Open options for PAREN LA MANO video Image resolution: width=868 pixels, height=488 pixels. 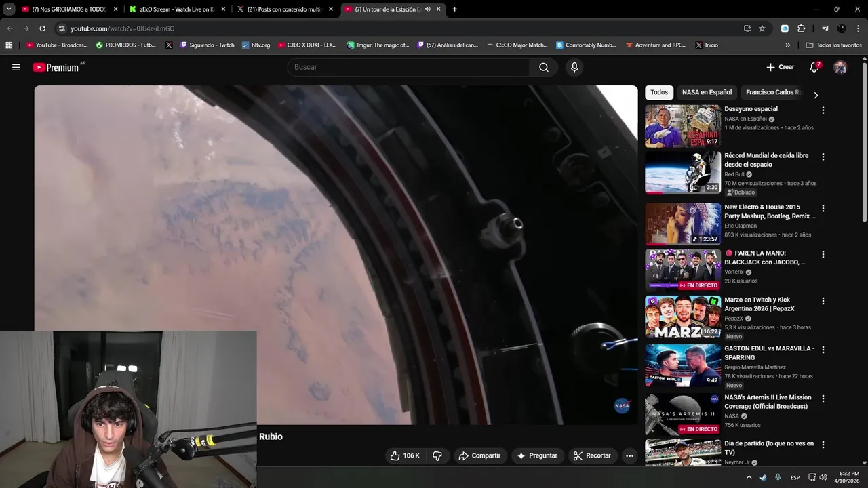823,254
